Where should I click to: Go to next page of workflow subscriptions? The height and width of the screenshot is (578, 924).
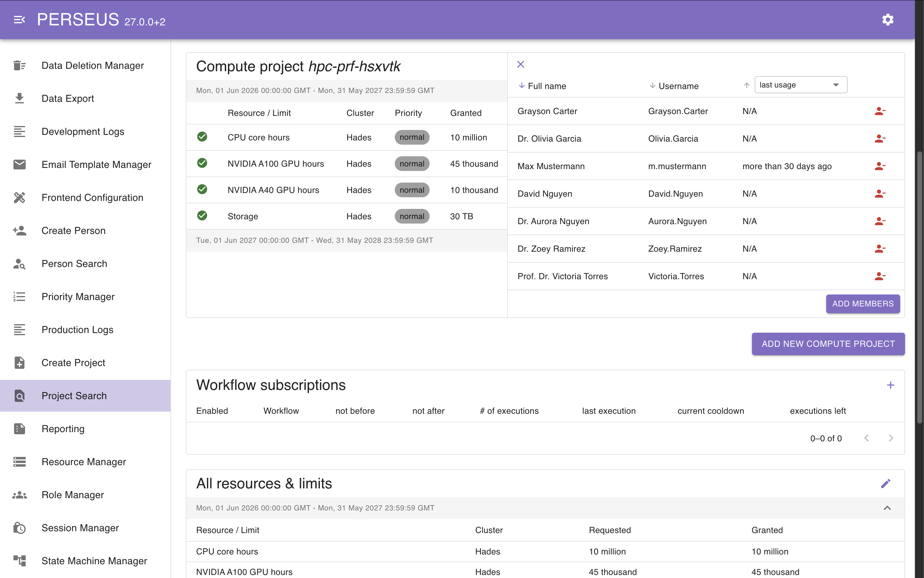(x=890, y=438)
